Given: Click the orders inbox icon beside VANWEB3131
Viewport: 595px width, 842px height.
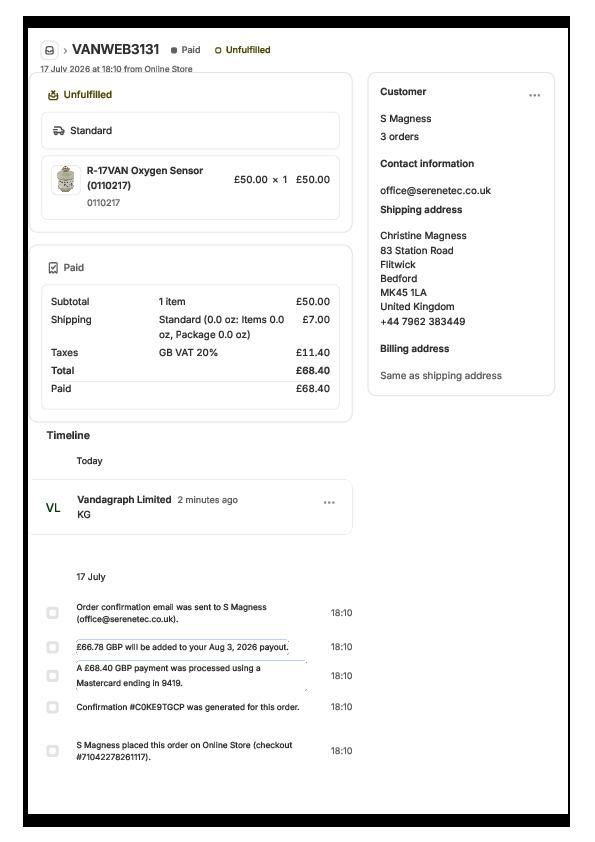Looking at the screenshot, I should (x=49, y=50).
